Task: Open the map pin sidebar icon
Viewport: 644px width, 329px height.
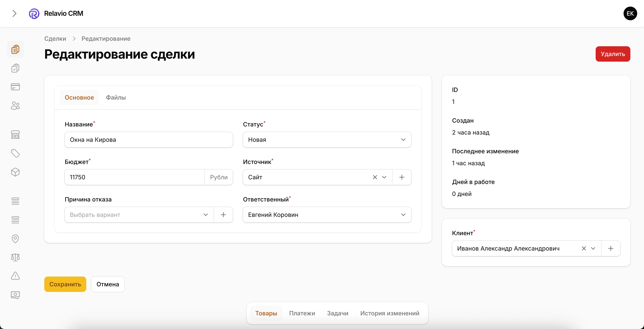Action: 15,238
